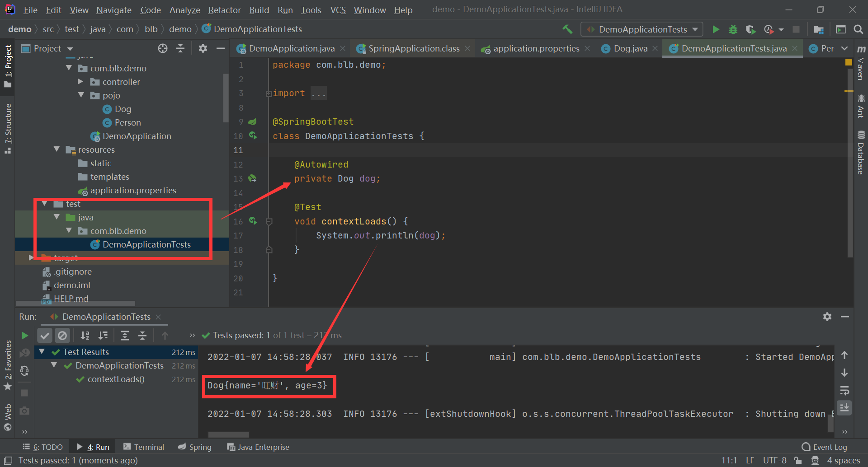Collapse the pojo package node
Screen dimensions: 868x467
pos(81,95)
